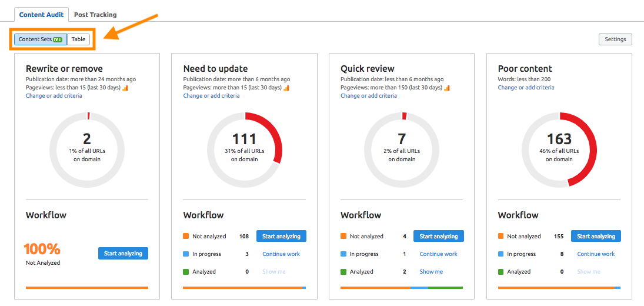Click green Analyzed square in Quick review
Viewport: 644px width, 306px height.
(x=343, y=271)
